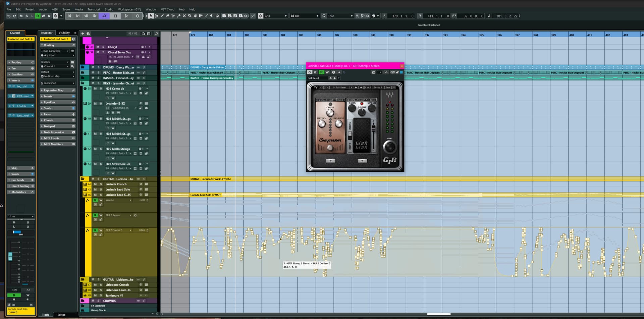Viewport: 644px width, 319px height.
Task: Click Write automation W in GTR plugin window
Action: (327, 72)
